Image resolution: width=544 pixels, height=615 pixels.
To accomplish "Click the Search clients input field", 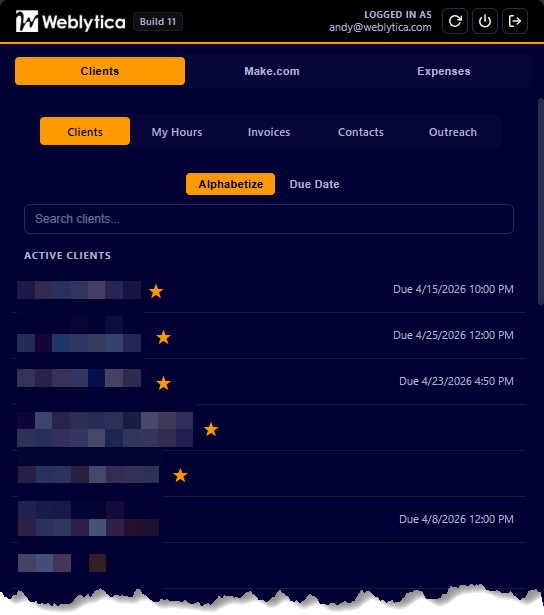I will click(269, 219).
